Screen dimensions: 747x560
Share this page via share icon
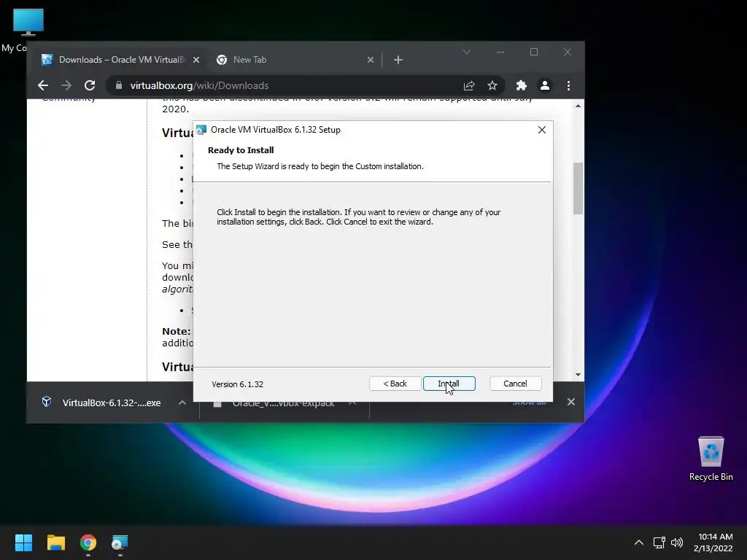(469, 86)
